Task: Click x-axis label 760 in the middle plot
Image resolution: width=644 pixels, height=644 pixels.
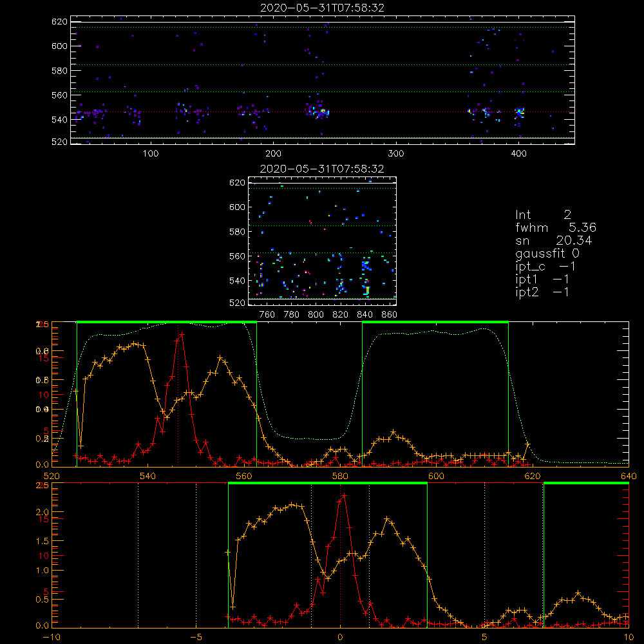Action: pos(267,315)
